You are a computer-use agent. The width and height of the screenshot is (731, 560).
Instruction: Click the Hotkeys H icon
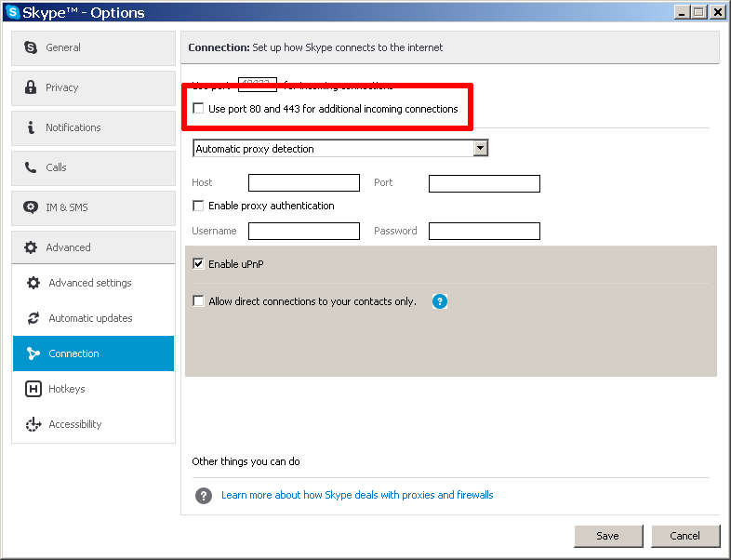tap(33, 389)
